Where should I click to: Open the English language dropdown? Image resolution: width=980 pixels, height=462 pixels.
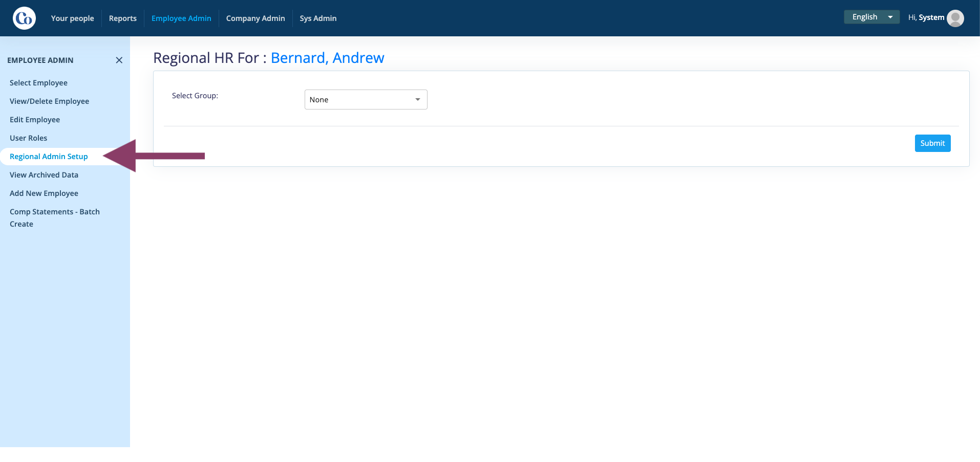[871, 17]
